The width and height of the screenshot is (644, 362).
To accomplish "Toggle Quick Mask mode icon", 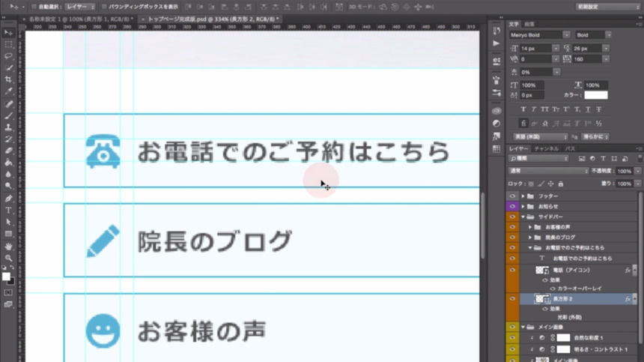I will [8, 292].
